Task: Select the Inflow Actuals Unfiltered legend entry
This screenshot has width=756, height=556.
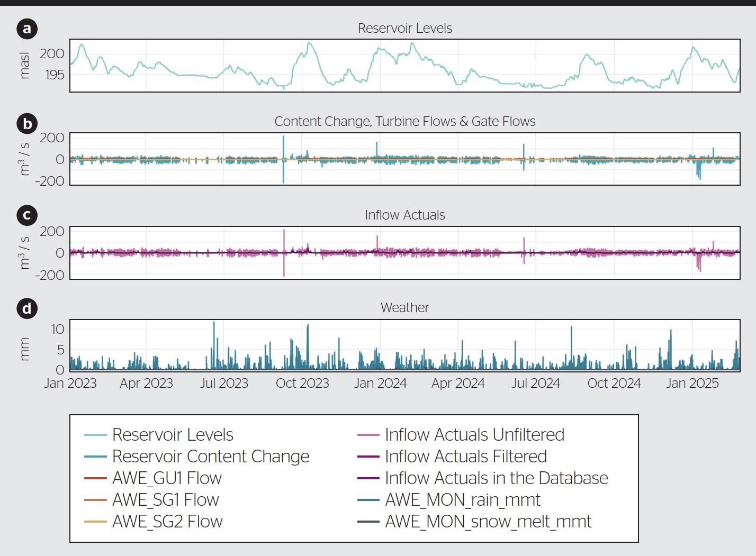Action: click(x=474, y=435)
